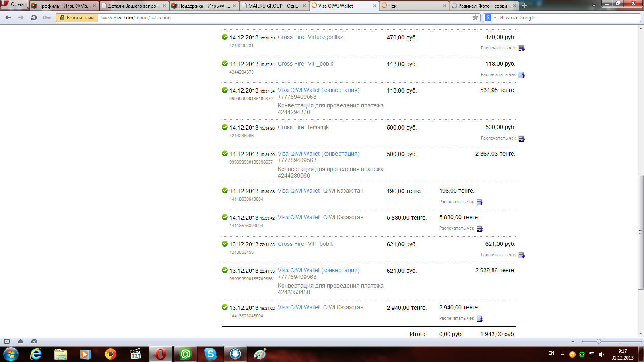
Task: Open Windows Media Player taskbar icon
Action: tap(85, 354)
